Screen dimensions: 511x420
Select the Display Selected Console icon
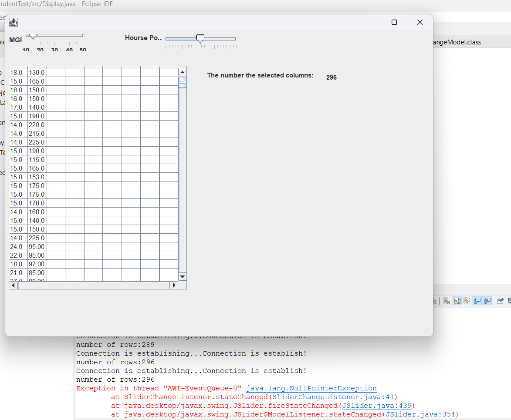[x=509, y=300]
